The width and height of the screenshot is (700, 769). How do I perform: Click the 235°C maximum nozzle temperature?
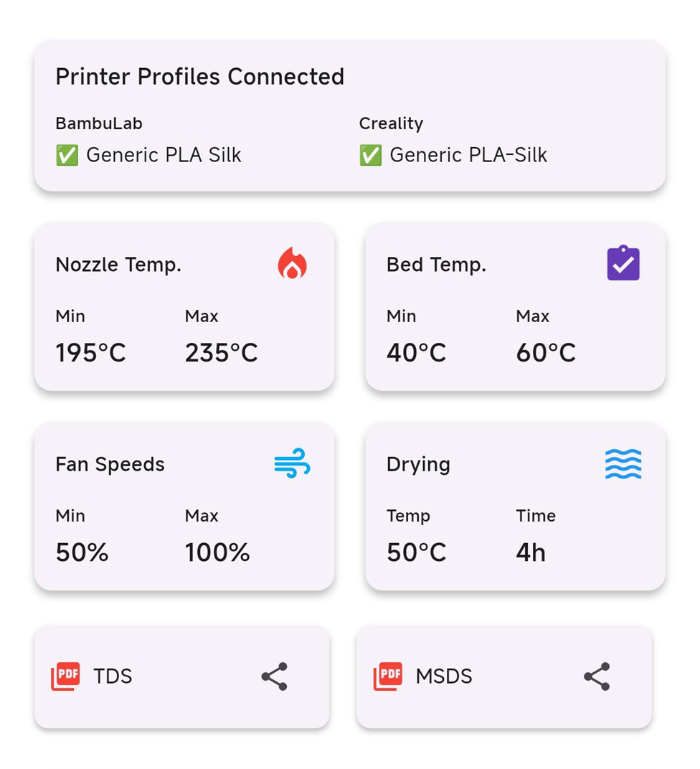pos(221,353)
